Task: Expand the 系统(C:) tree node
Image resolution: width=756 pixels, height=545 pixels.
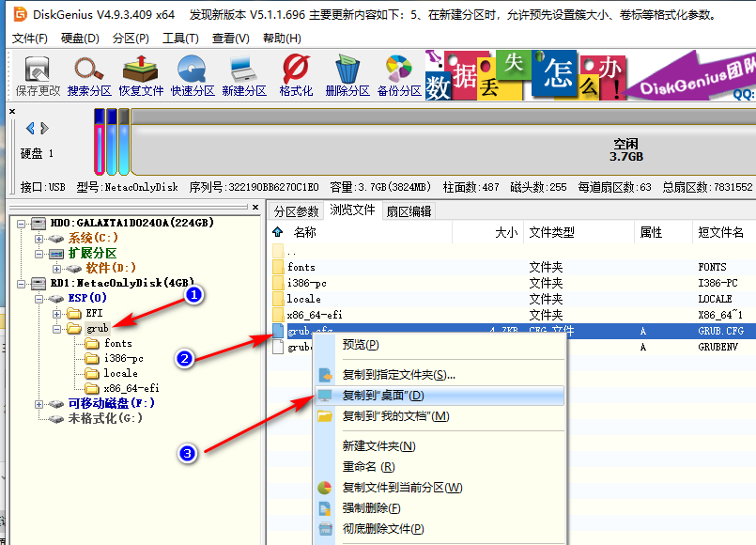Action: [x=40, y=239]
